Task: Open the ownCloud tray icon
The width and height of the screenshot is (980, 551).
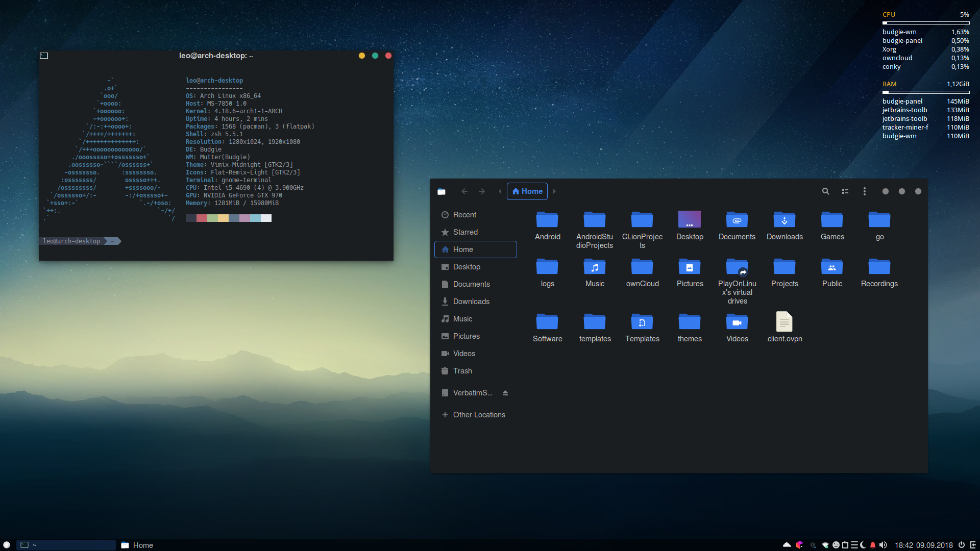Action: point(787,545)
